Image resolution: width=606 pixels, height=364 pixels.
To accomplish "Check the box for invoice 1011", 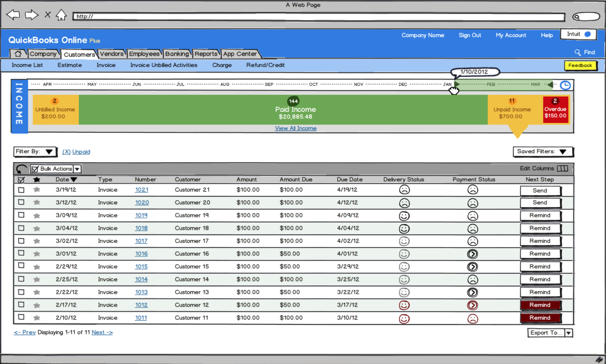I will (21, 317).
